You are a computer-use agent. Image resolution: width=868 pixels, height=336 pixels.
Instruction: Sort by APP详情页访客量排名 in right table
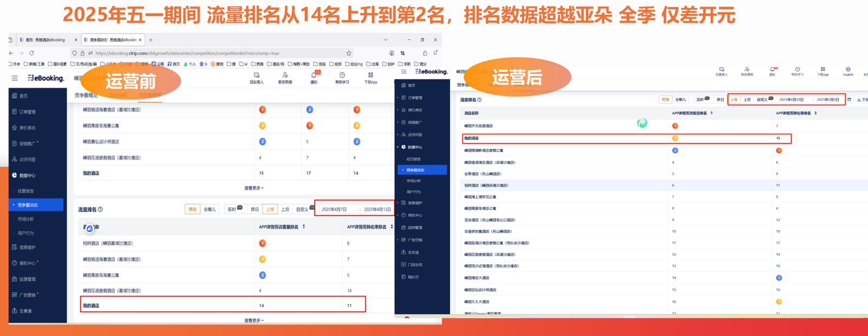coord(711,113)
